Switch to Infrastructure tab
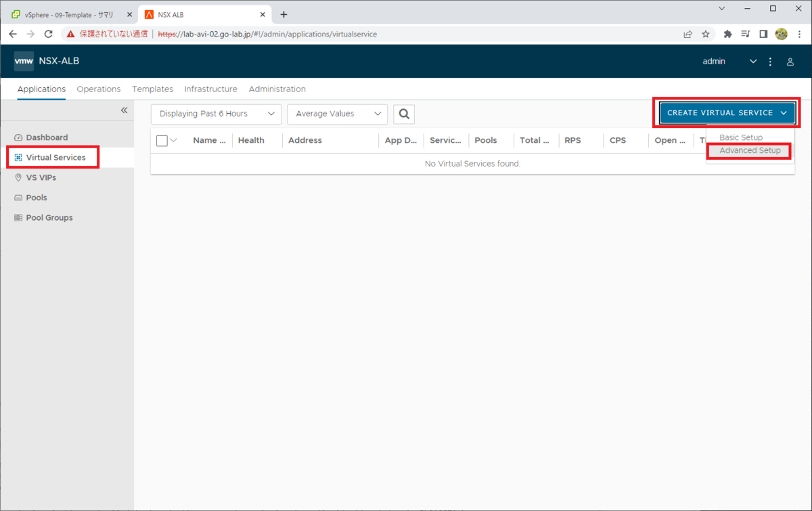Viewport: 812px width, 511px height. coord(210,89)
